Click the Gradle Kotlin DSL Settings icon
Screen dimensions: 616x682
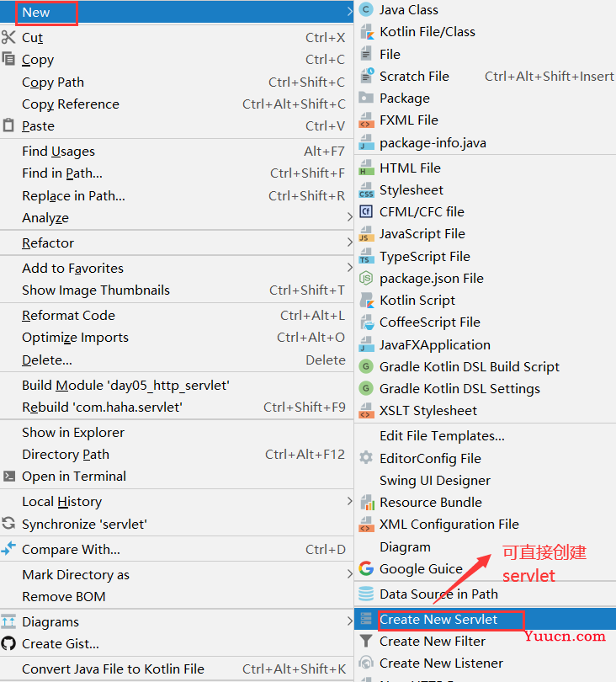click(x=366, y=388)
